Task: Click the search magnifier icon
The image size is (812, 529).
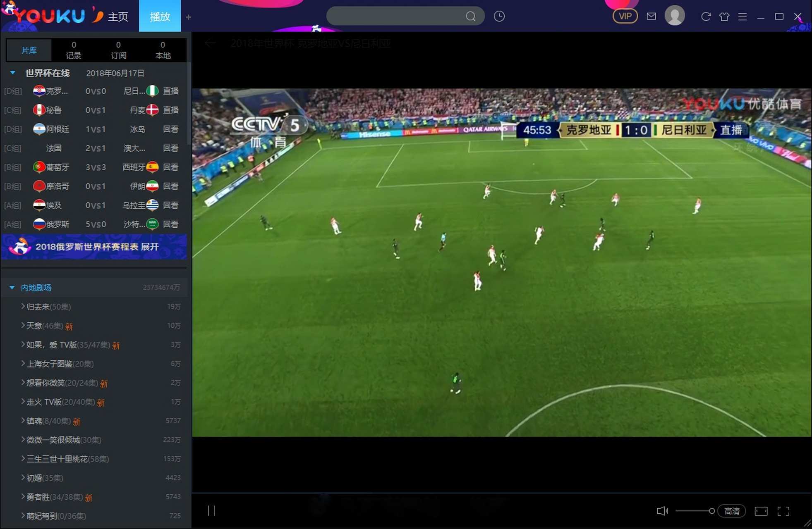Action: click(470, 16)
